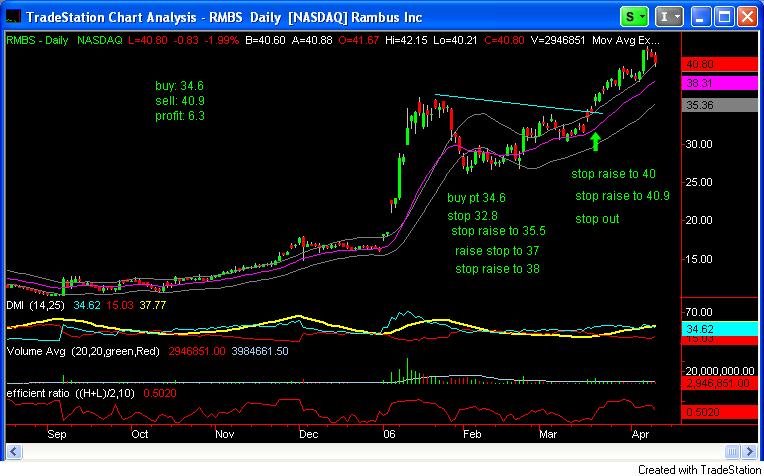Click the "Mov Avg Ex..." indicator label
This screenshot has width=764, height=476.
626,40
